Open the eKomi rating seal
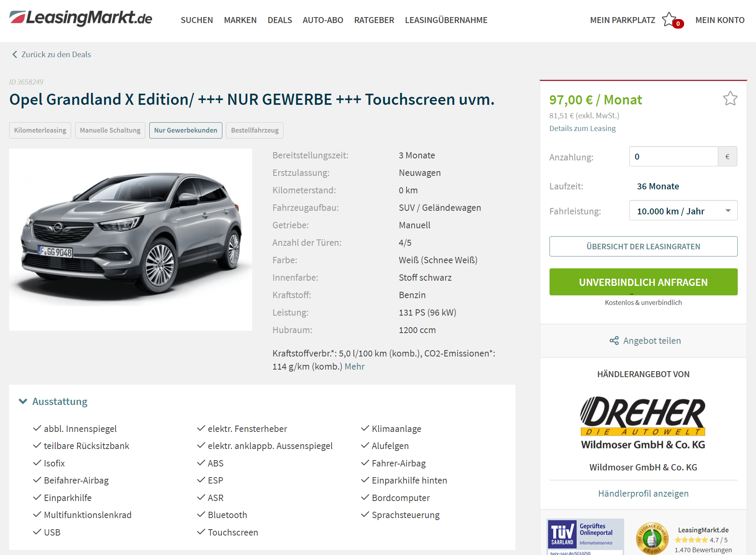The width and height of the screenshot is (756, 555). 652,538
